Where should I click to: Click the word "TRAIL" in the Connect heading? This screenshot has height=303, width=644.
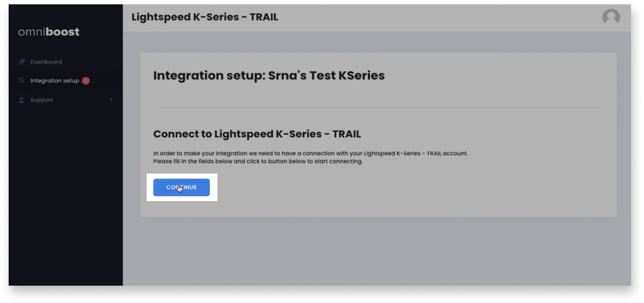[x=346, y=134]
